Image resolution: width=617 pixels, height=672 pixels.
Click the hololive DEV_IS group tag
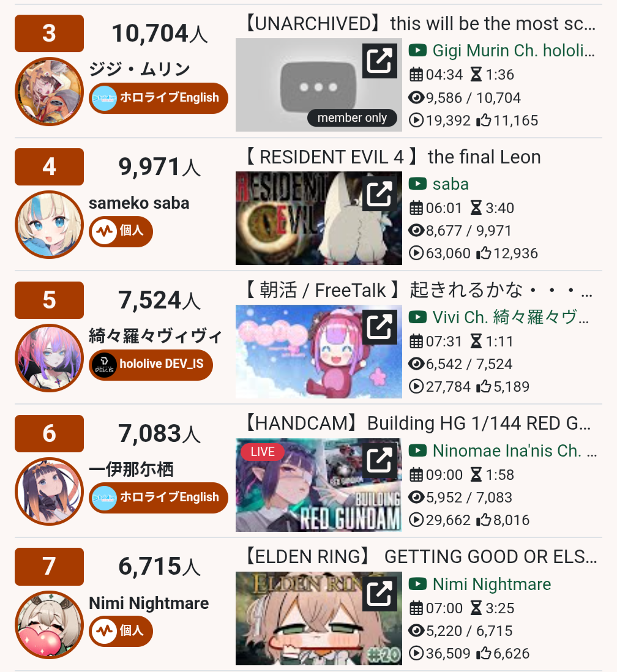pyautogui.click(x=151, y=365)
